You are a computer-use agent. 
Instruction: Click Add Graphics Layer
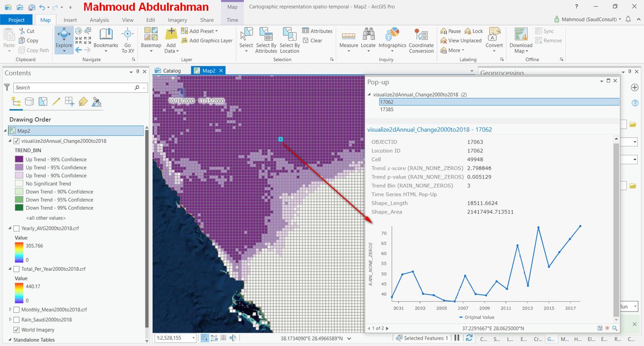pyautogui.click(x=206, y=41)
